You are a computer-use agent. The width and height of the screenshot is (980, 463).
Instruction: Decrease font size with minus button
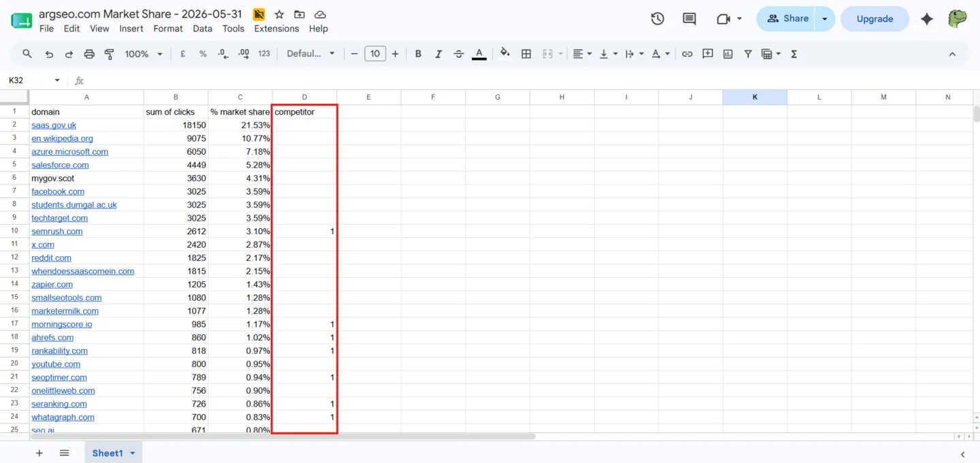tap(354, 54)
